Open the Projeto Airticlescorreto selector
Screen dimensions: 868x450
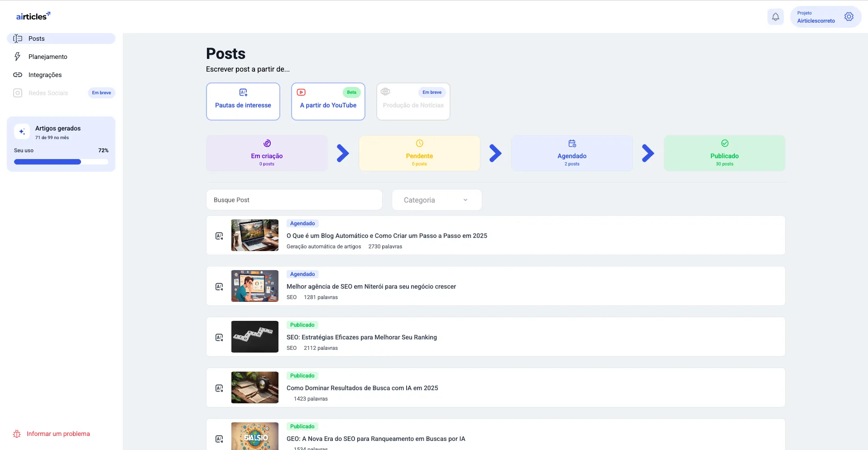(825, 17)
